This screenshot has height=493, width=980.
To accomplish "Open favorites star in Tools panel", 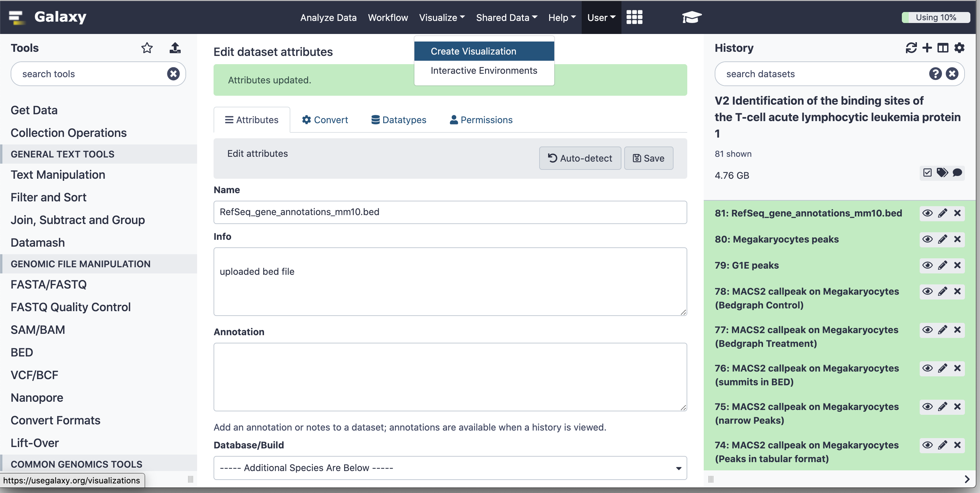I will (147, 48).
